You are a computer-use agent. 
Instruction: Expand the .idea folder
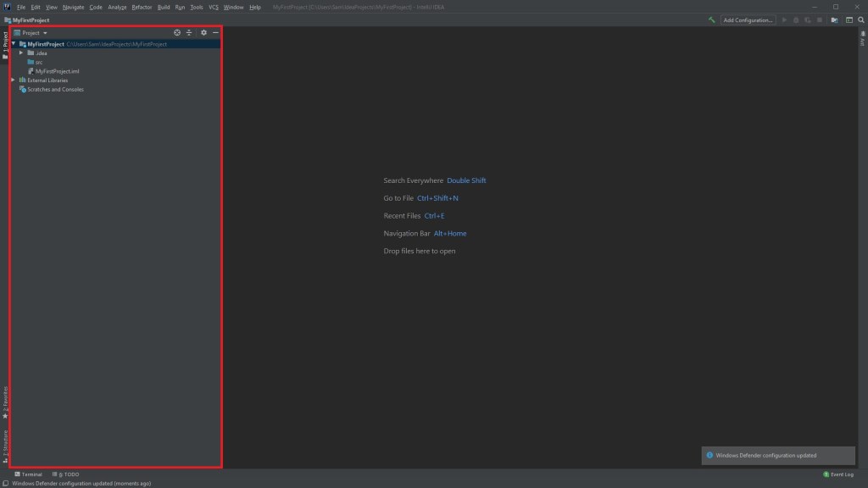tap(20, 53)
